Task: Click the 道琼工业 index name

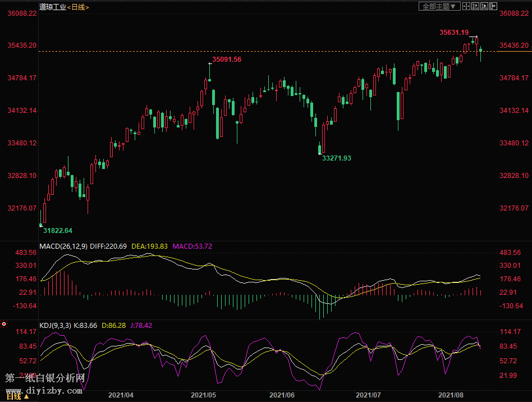Action: pyautogui.click(x=52, y=7)
